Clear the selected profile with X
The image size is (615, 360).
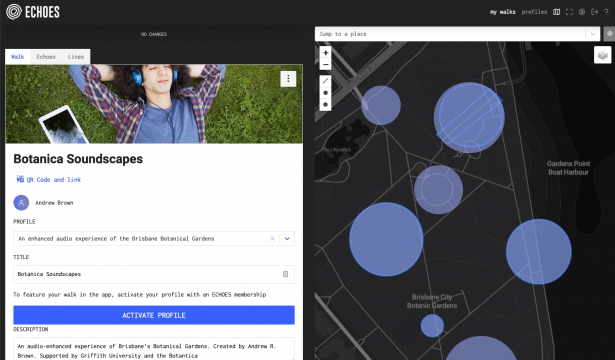point(272,238)
